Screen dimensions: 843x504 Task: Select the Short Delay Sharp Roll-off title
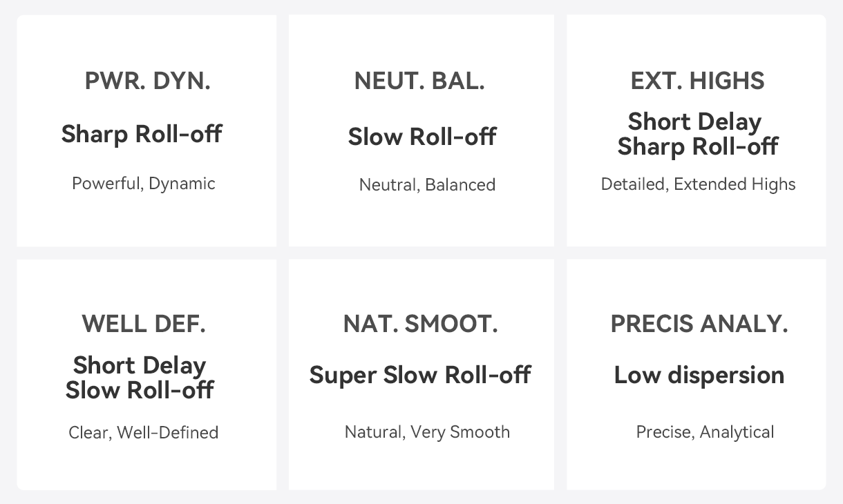click(697, 134)
